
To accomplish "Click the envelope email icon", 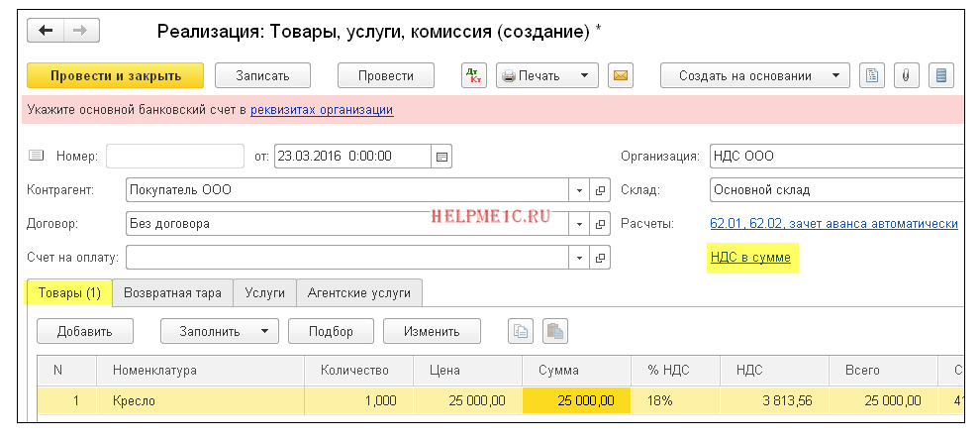I will coord(620,75).
